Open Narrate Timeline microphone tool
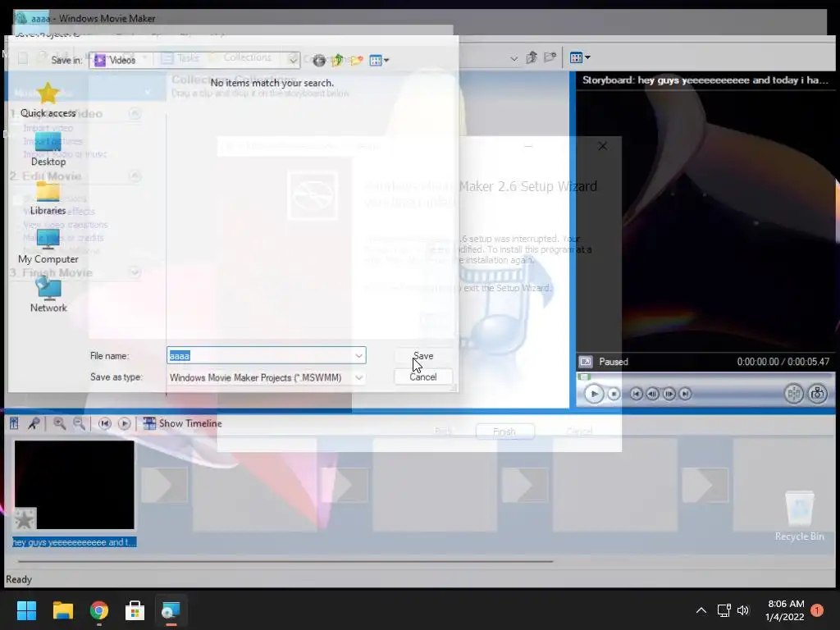 pyautogui.click(x=34, y=423)
